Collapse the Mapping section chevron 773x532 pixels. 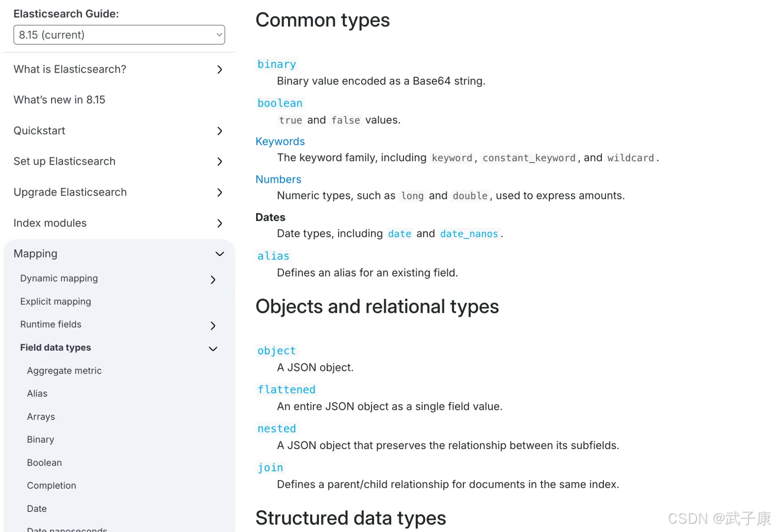[x=220, y=254]
